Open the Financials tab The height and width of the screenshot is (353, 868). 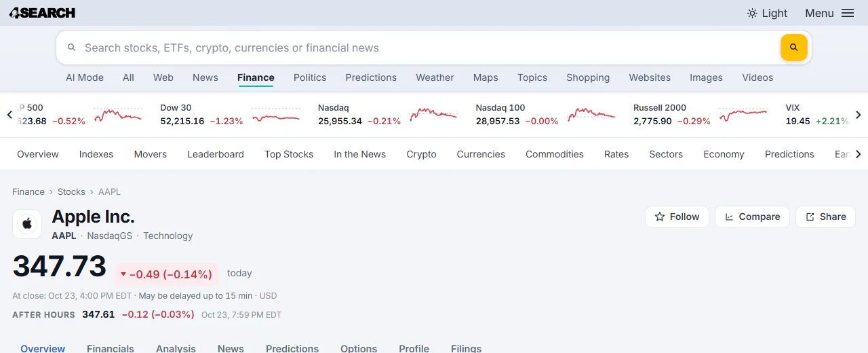click(111, 347)
